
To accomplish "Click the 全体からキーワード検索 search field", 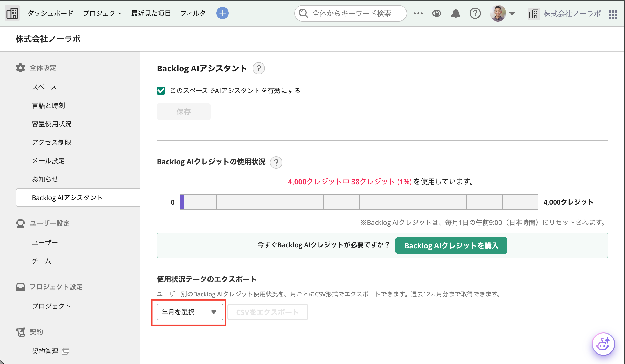I will (350, 13).
